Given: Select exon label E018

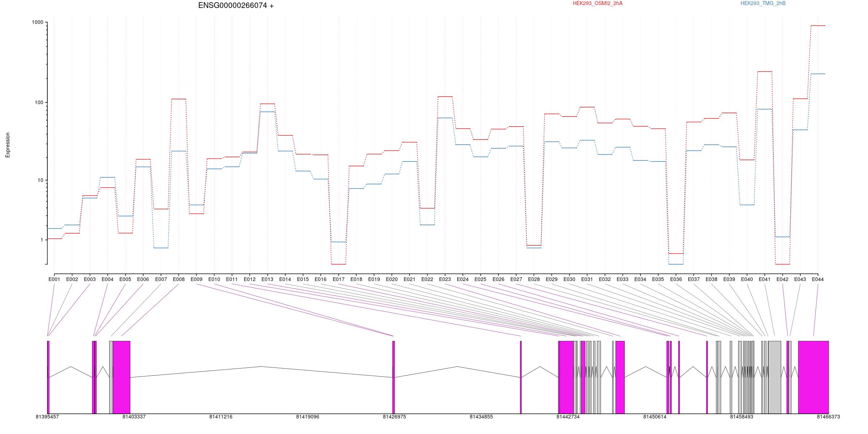Looking at the screenshot, I should (356, 279).
